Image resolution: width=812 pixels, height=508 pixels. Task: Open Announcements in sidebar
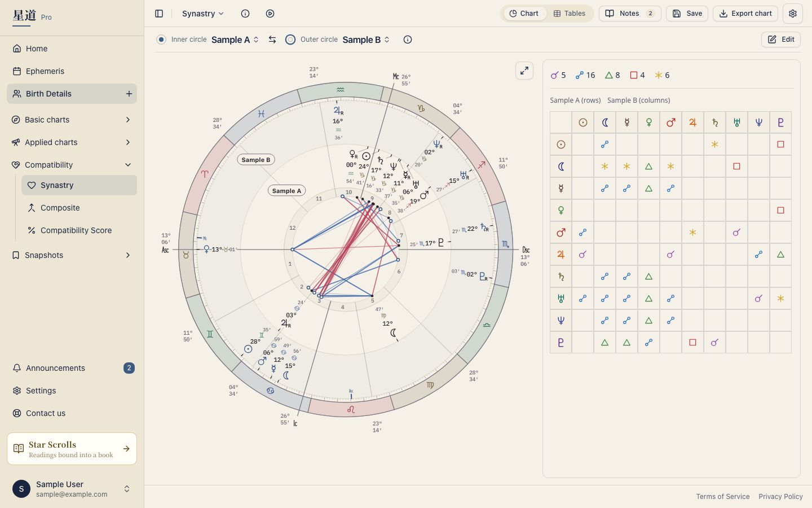[x=72, y=368]
